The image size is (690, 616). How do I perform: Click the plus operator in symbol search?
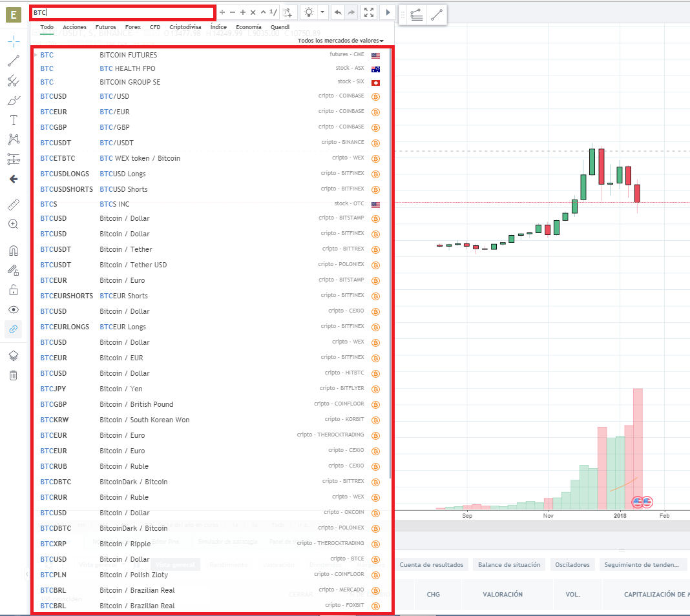(242, 12)
